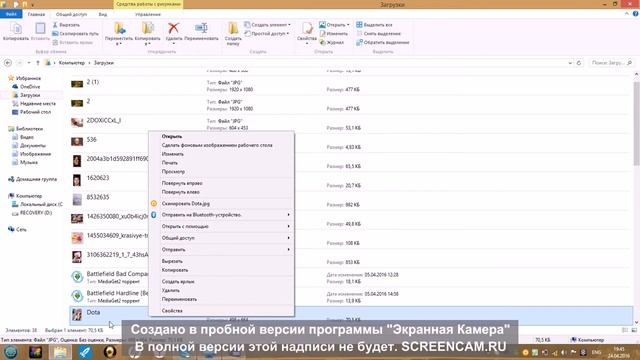This screenshot has width=640, height=360.
Task: Click the Battlefield Hardline torrent icon
Action: click(x=77, y=296)
